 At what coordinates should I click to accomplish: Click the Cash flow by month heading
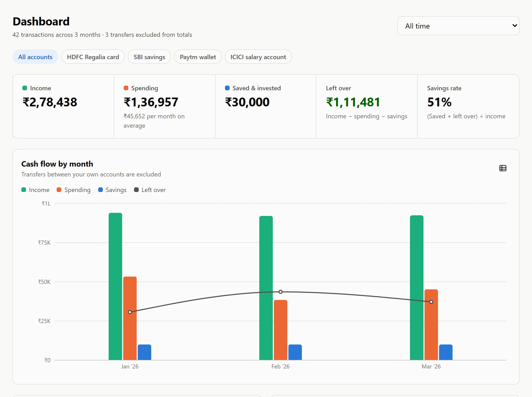(x=57, y=164)
